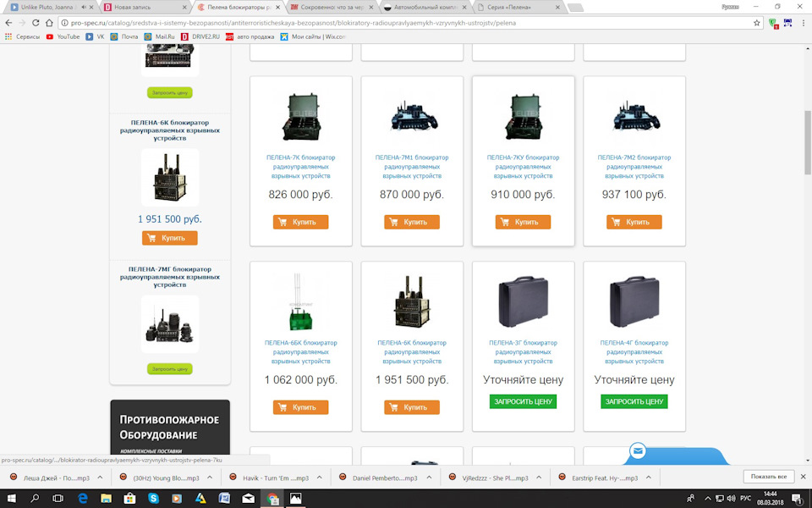Buy ПЕЛЕНА-6К in left sidebar
The image size is (812, 508).
169,238
